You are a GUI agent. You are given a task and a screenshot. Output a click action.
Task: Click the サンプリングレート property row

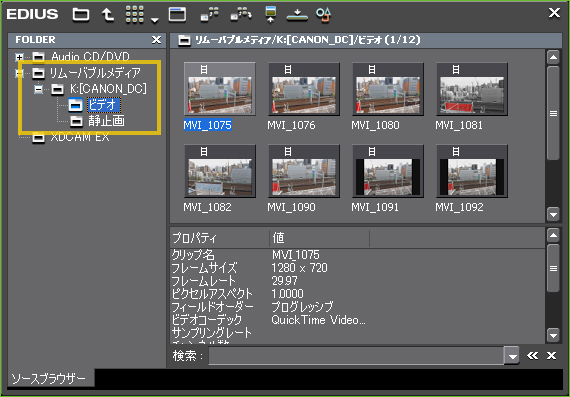(358, 333)
